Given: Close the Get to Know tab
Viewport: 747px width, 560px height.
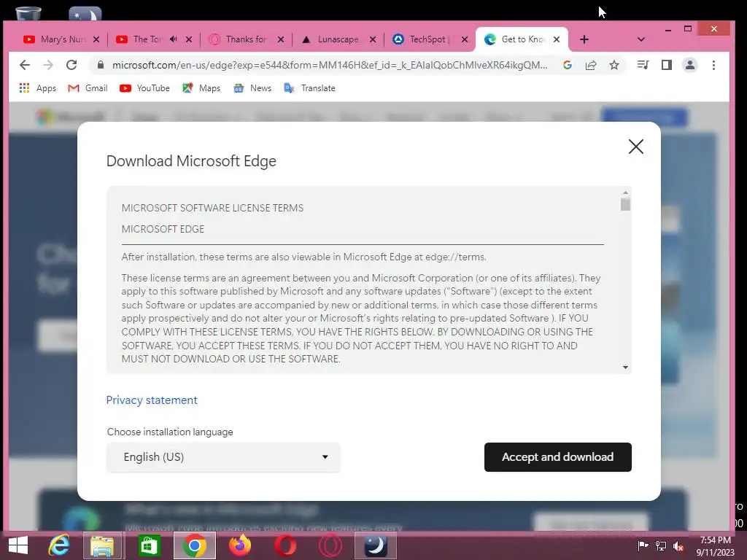Looking at the screenshot, I should click(557, 39).
